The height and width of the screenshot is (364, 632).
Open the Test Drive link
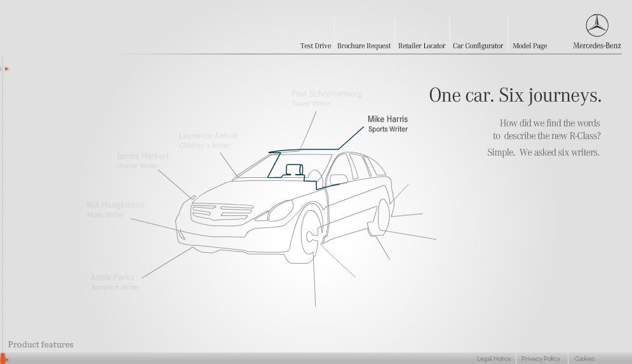pos(315,46)
